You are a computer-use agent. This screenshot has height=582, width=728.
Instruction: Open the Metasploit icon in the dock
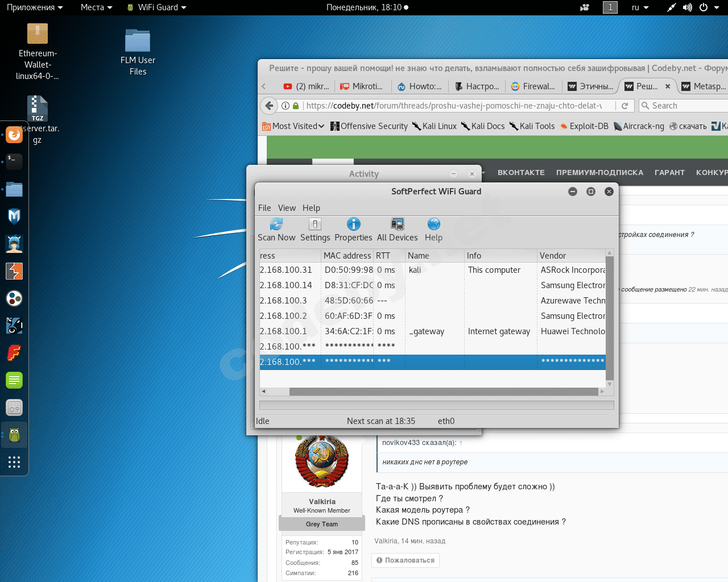click(14, 217)
